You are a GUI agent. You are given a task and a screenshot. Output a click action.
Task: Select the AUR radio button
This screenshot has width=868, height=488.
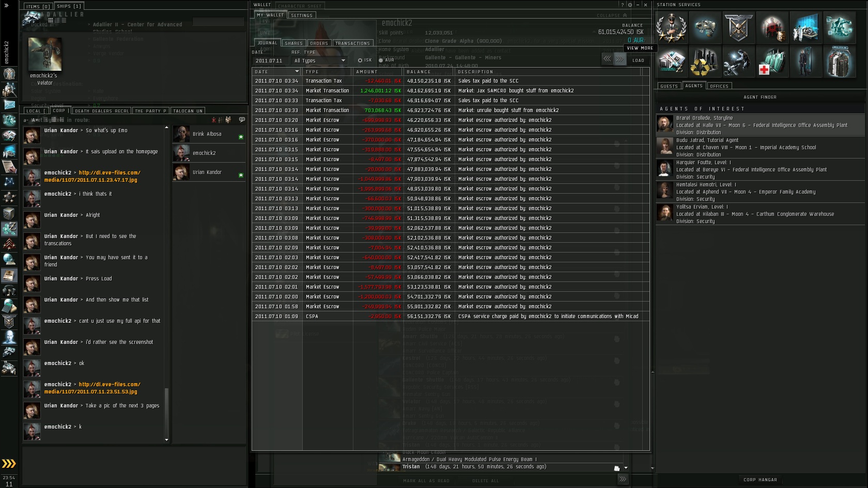[381, 60]
